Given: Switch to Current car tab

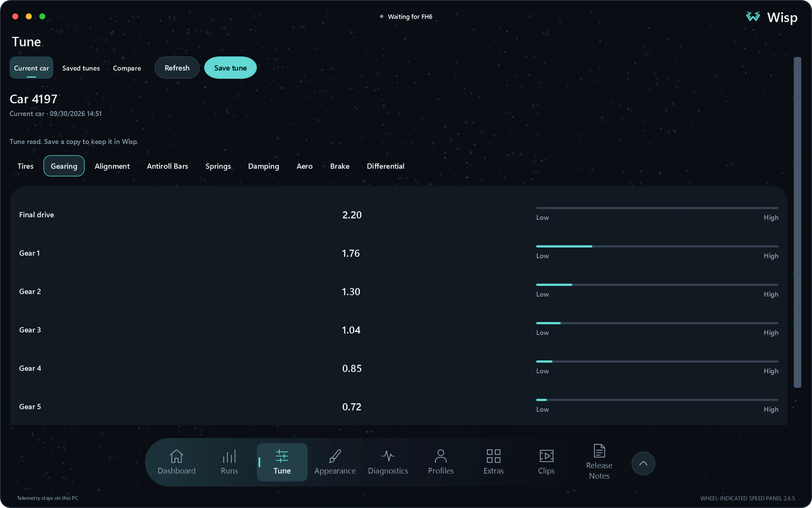Looking at the screenshot, I should (31, 67).
